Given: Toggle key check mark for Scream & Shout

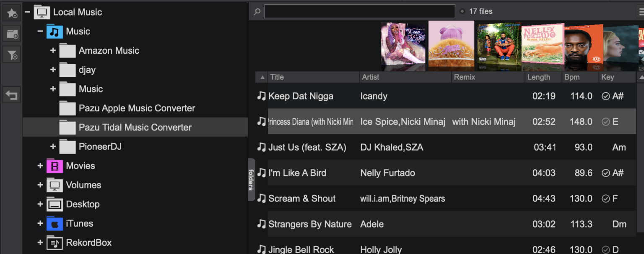Looking at the screenshot, I should [605, 199].
